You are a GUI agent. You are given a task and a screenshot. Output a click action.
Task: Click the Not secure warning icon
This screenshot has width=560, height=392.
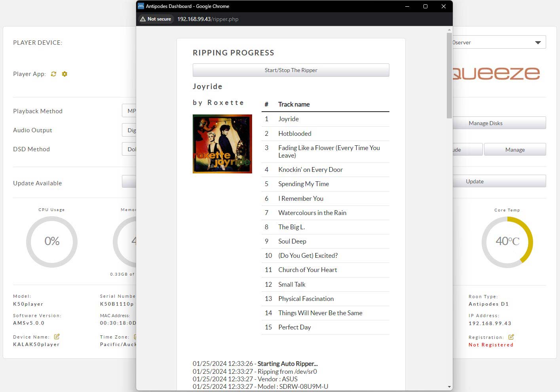click(143, 19)
